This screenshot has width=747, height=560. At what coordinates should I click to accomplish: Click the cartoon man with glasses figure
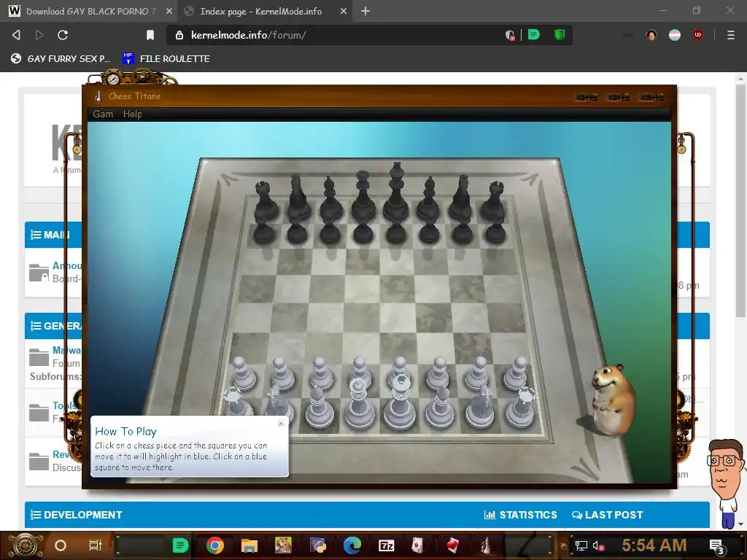[726, 483]
